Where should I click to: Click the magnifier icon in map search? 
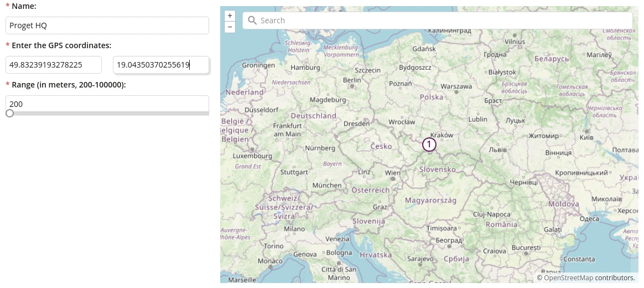pos(252,20)
